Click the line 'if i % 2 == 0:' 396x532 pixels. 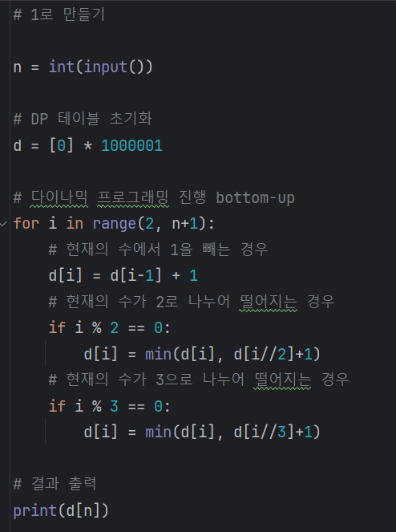click(109, 327)
